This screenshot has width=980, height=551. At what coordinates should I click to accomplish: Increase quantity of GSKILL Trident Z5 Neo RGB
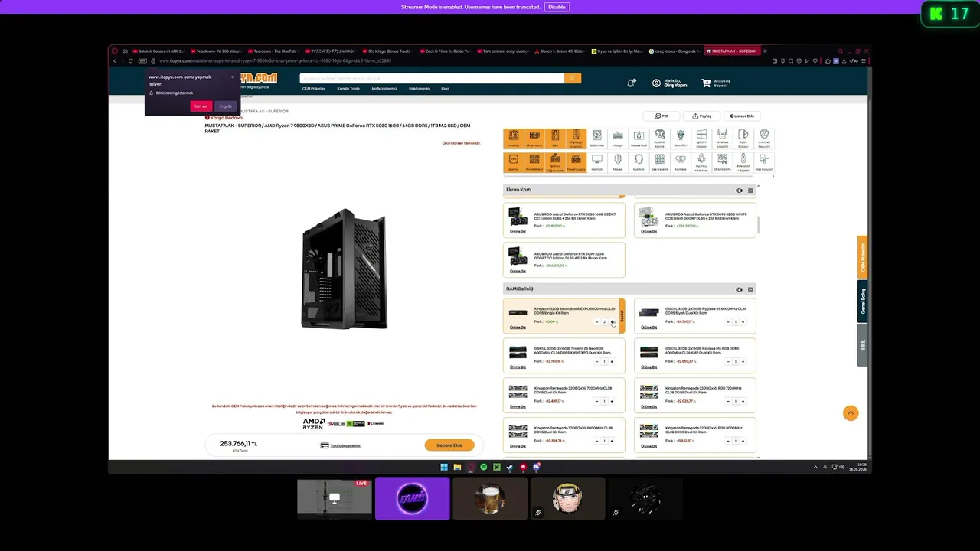point(612,361)
